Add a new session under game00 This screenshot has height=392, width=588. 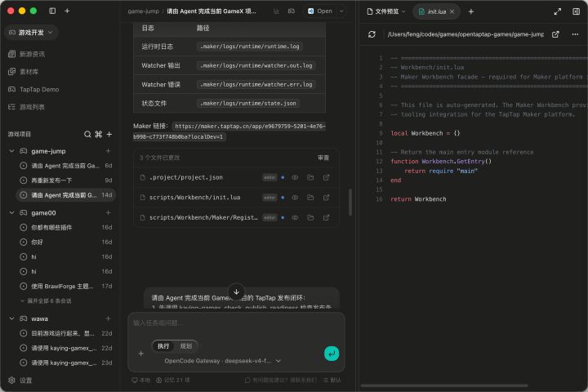(108, 212)
